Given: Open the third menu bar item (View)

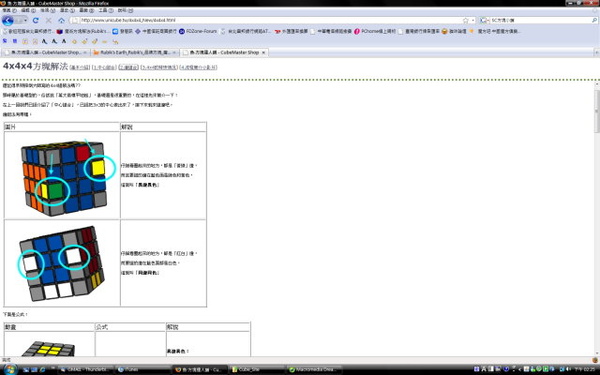Looking at the screenshot, I should tap(48, 10).
